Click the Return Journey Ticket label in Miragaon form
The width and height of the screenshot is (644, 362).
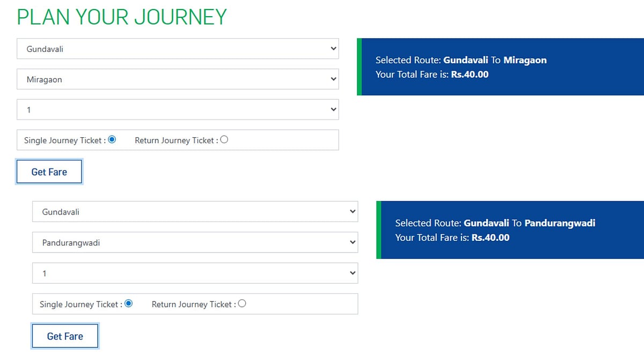(x=176, y=141)
